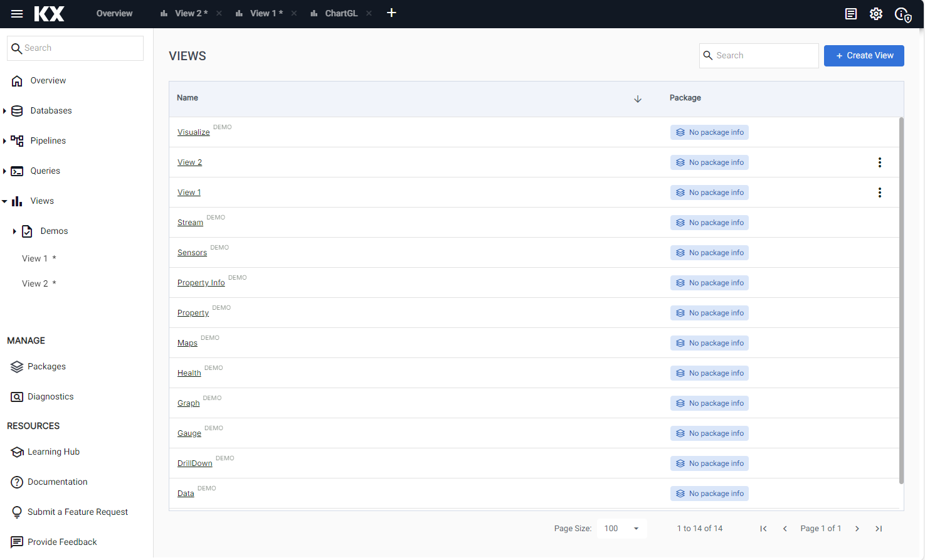Viewport: 925px width, 560px height.
Task: Click the Queries sidebar icon
Action: tap(17, 171)
